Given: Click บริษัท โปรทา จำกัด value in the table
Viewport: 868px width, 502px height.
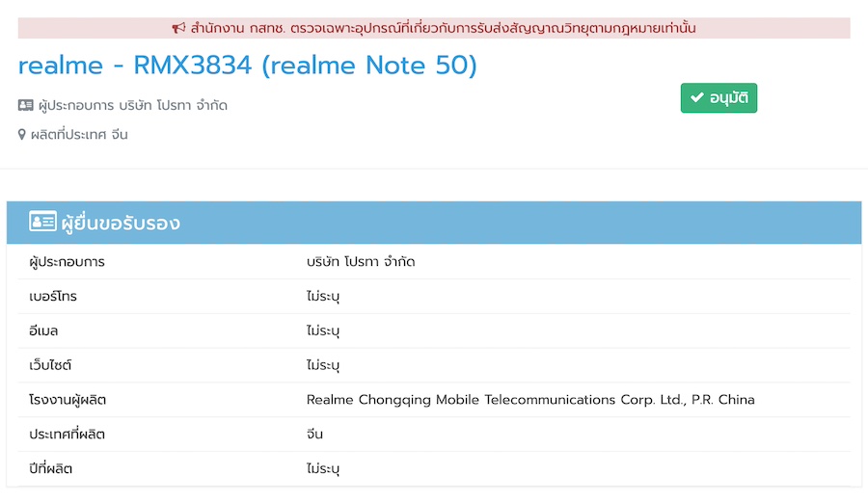Looking at the screenshot, I should [x=360, y=262].
